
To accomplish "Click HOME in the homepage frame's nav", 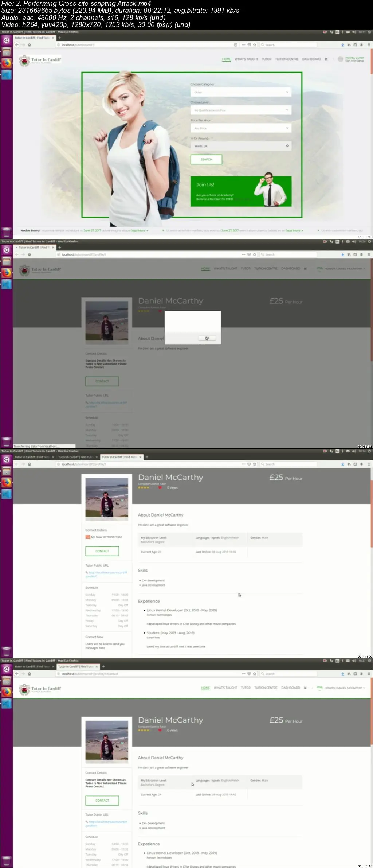I will point(227,59).
